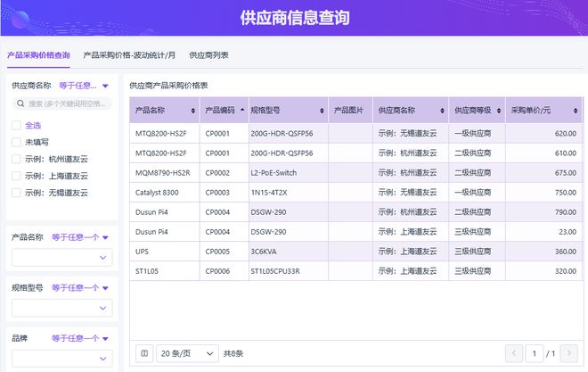Check the 未填写 checkbox
588x372 pixels.
click(16, 142)
